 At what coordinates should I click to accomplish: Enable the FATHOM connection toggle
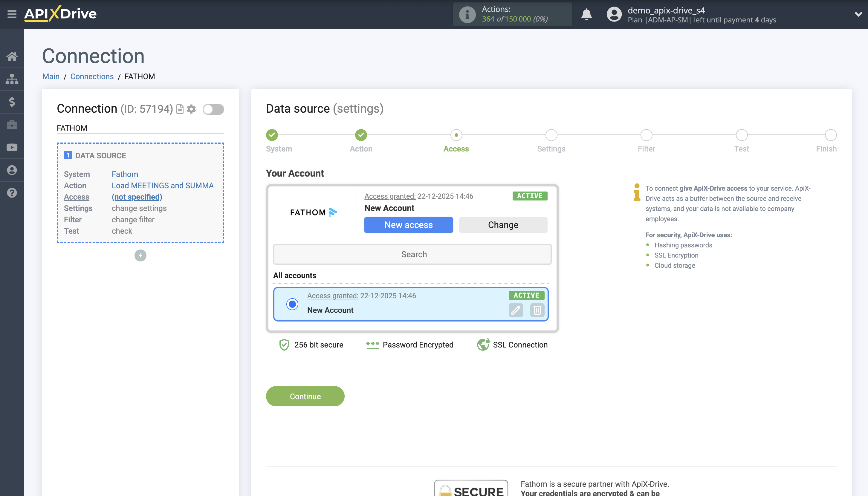click(x=213, y=110)
